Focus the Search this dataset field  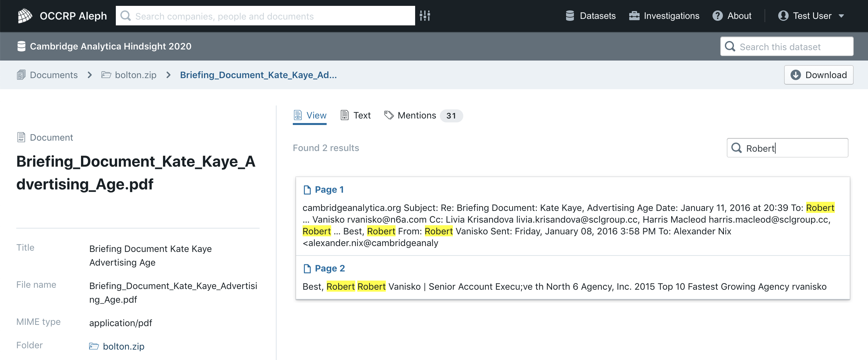click(787, 47)
